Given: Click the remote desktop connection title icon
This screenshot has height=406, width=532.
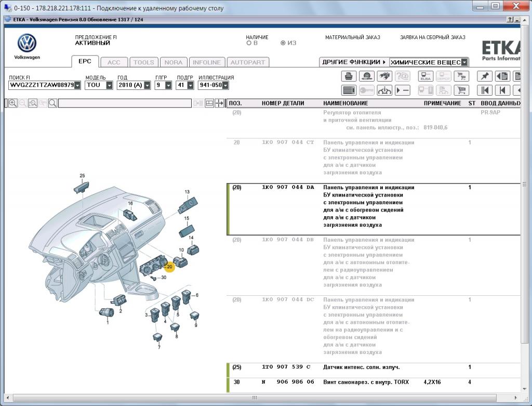Looking at the screenshot, I should 7,7.
